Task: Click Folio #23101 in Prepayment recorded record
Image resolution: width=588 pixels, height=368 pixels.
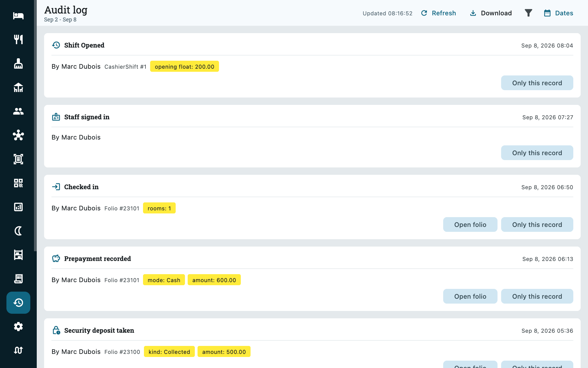Action: click(x=122, y=280)
